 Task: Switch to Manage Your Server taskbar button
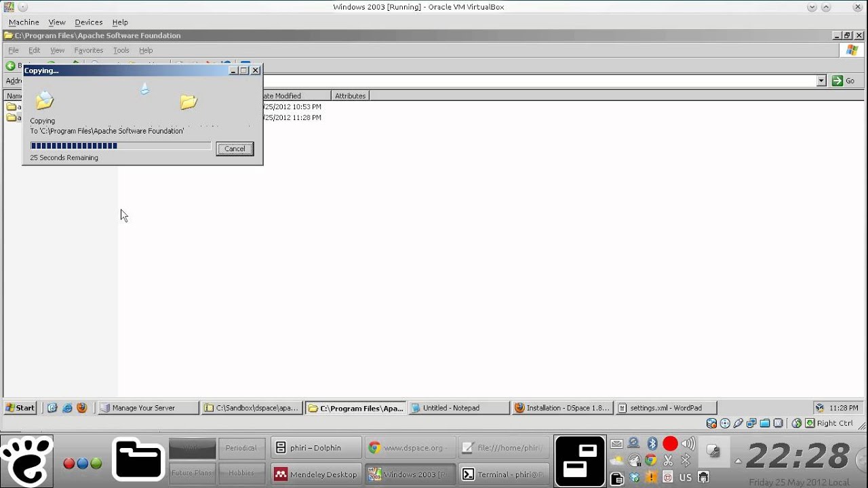coord(148,408)
